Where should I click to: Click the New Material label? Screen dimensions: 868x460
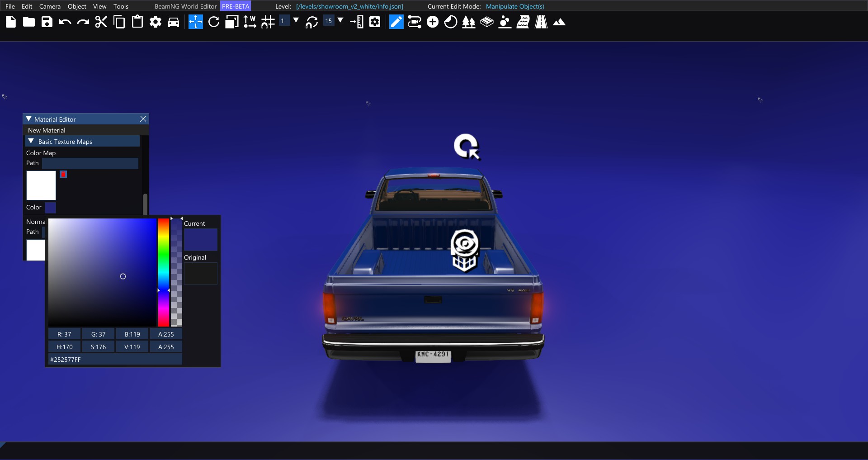point(47,130)
